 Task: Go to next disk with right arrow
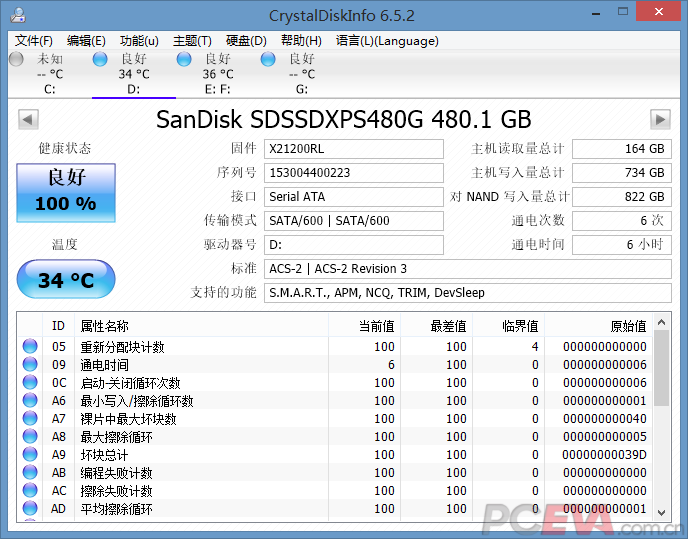(660, 119)
